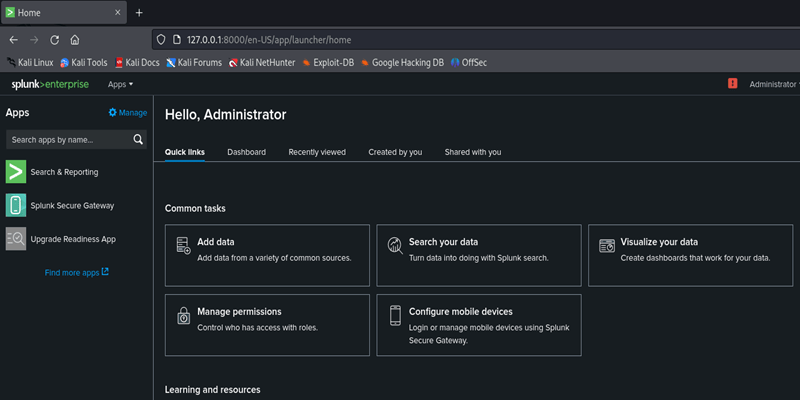
Task: Open the Administrator account dropdown
Action: [773, 85]
